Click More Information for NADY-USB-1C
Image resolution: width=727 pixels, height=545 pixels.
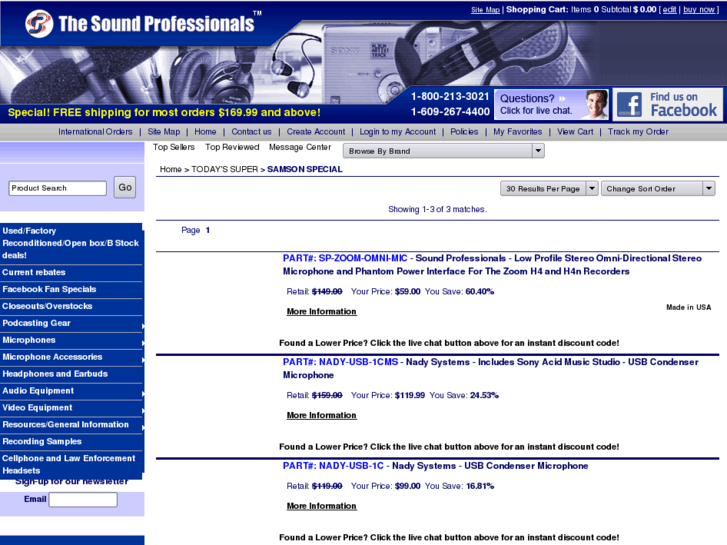[321, 506]
